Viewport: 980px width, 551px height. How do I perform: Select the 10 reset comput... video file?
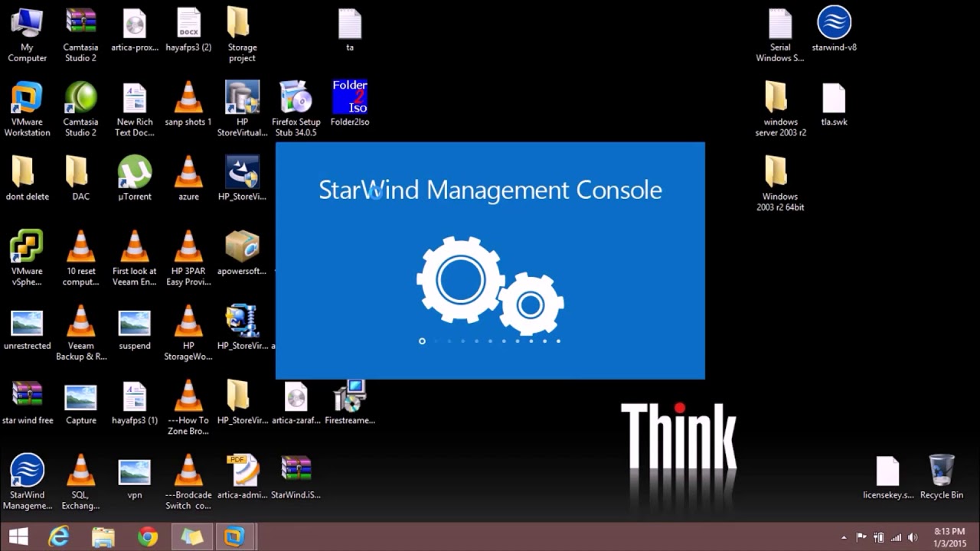pos(80,259)
